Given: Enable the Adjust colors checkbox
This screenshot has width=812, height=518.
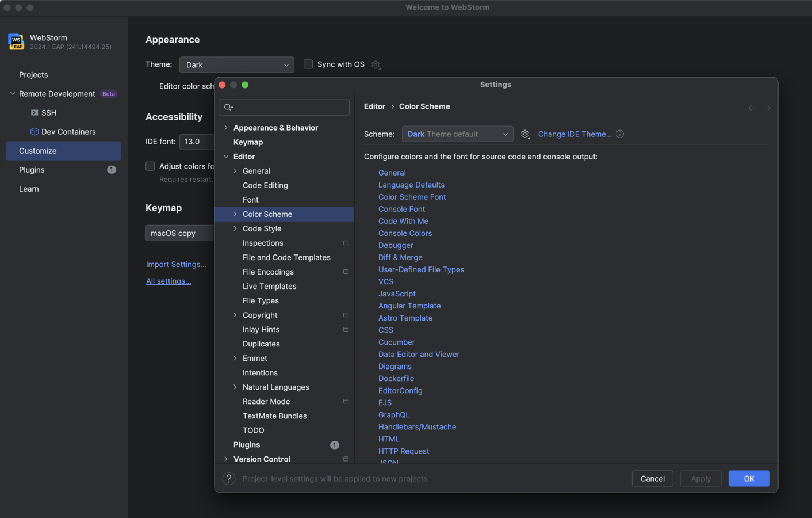Looking at the screenshot, I should pyautogui.click(x=150, y=166).
